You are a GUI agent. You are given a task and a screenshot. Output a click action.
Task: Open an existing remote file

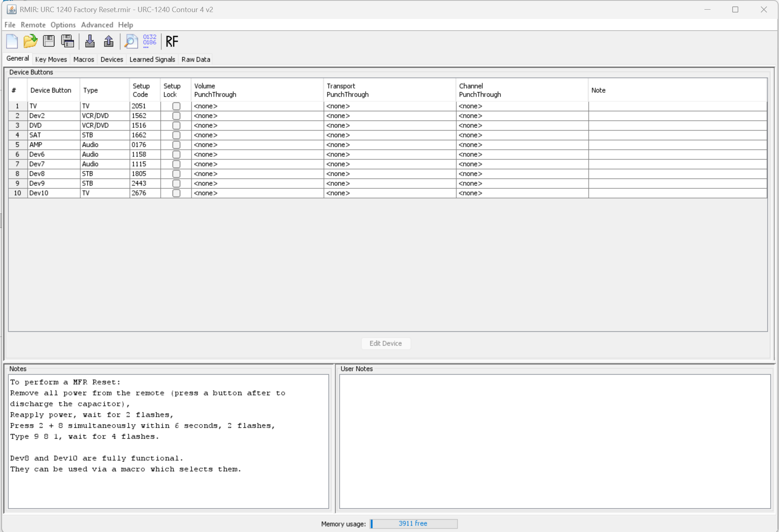click(x=30, y=41)
